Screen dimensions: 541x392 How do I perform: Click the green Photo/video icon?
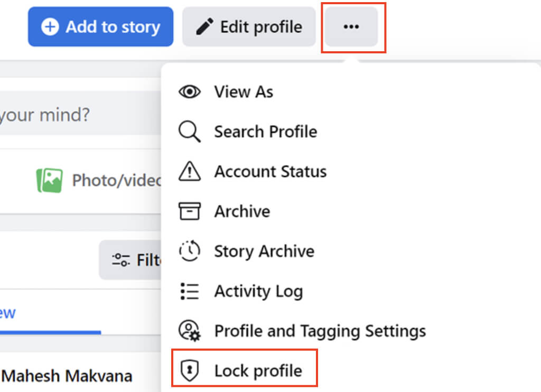[x=49, y=181]
